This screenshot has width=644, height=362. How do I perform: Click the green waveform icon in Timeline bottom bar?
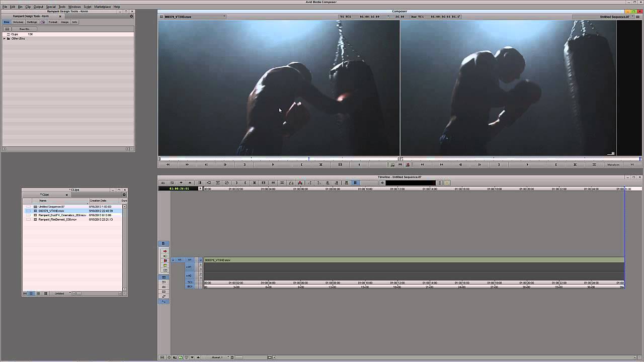181,357
